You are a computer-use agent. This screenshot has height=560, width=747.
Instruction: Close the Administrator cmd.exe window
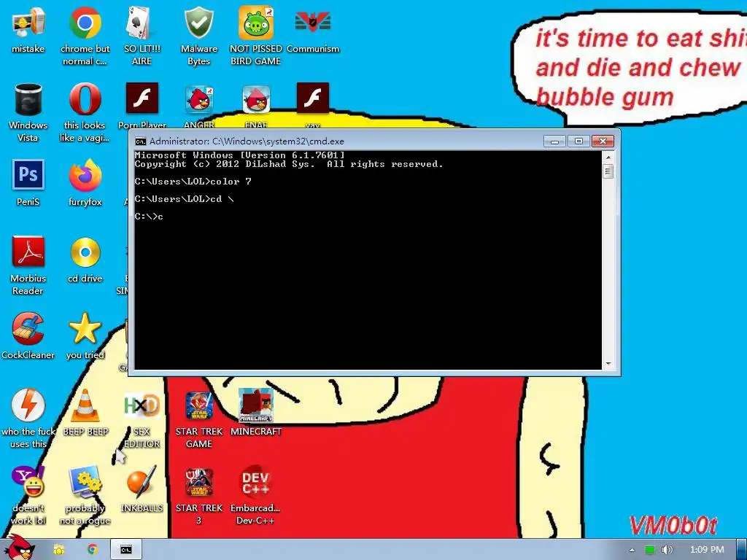click(x=603, y=141)
